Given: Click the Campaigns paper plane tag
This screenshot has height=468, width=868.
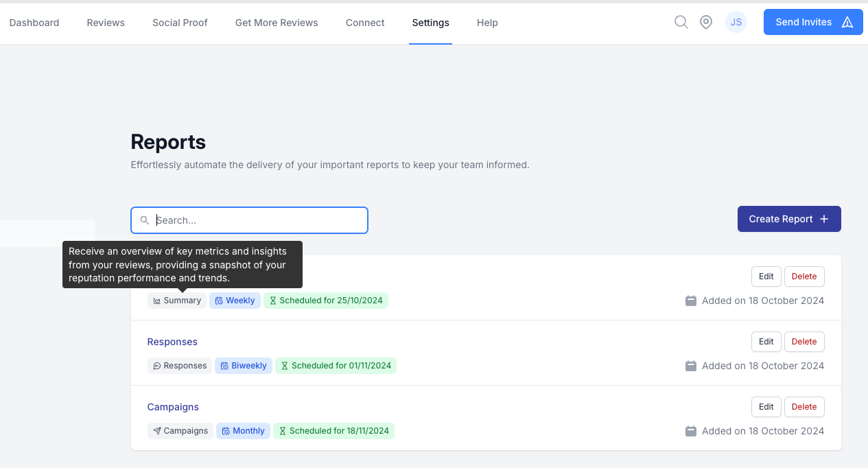Looking at the screenshot, I should coord(180,431).
